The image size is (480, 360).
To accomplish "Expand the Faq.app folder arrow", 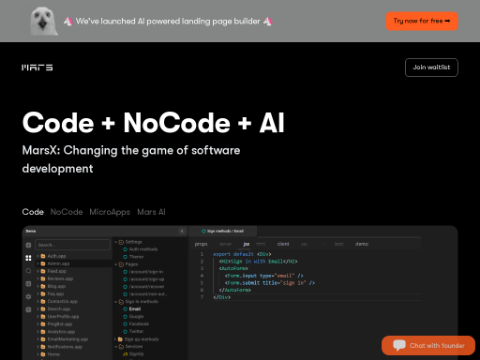I will coord(38,294).
